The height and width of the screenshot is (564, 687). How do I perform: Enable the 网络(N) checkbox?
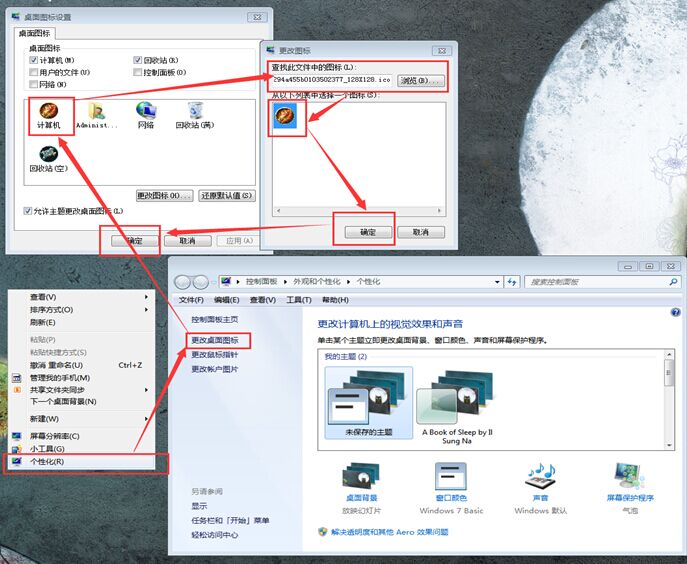point(33,84)
